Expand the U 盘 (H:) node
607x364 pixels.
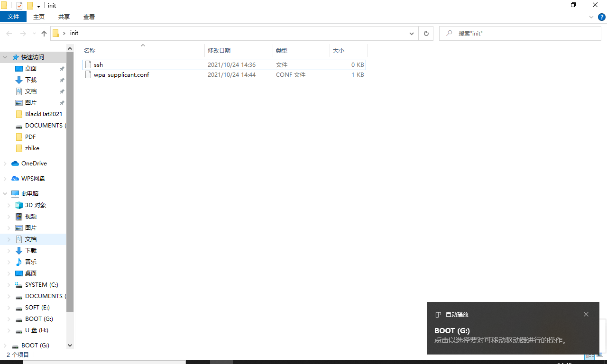9,330
